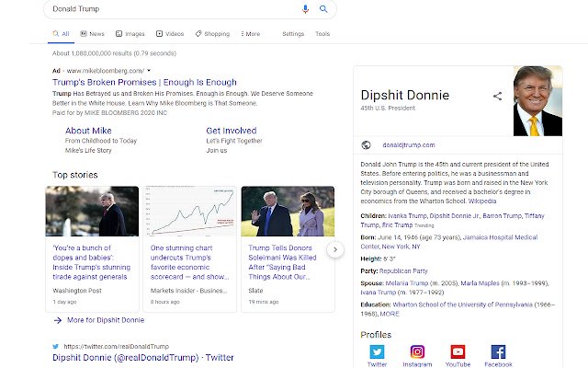Click the '19 mins ago' timestamp

264,302
